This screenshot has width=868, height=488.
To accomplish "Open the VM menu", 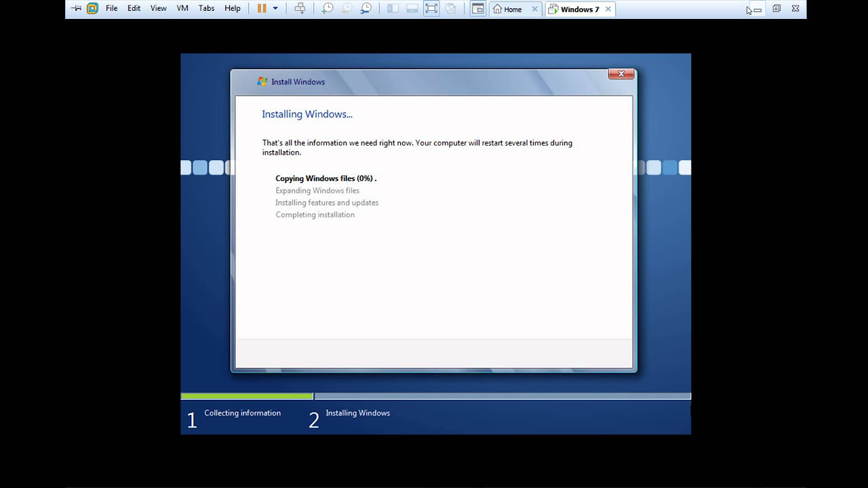I will click(182, 9).
